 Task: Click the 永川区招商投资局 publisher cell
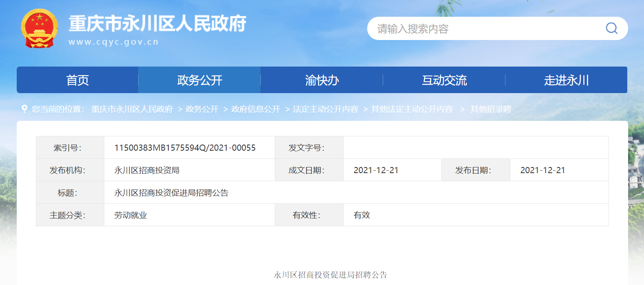pyautogui.click(x=147, y=170)
